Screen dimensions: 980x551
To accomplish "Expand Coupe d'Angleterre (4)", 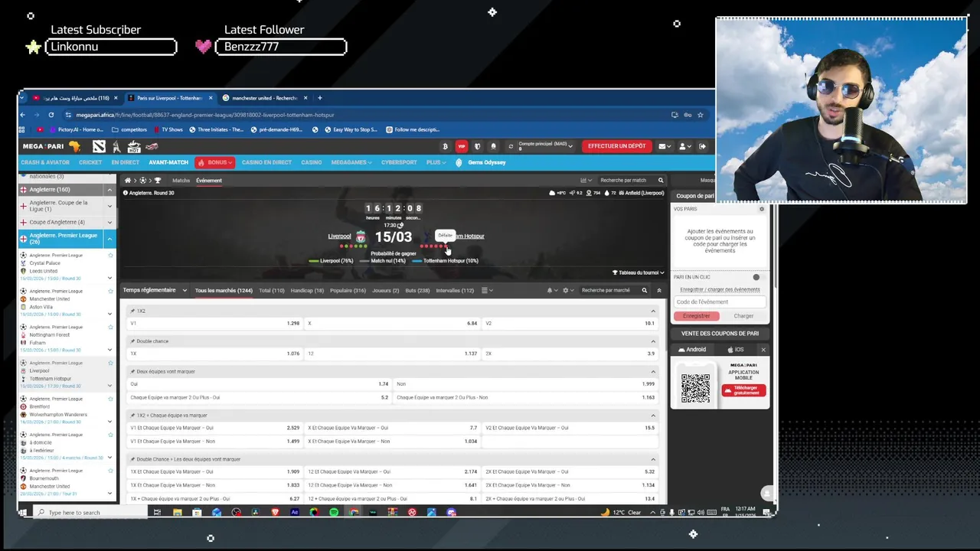I will (109, 222).
